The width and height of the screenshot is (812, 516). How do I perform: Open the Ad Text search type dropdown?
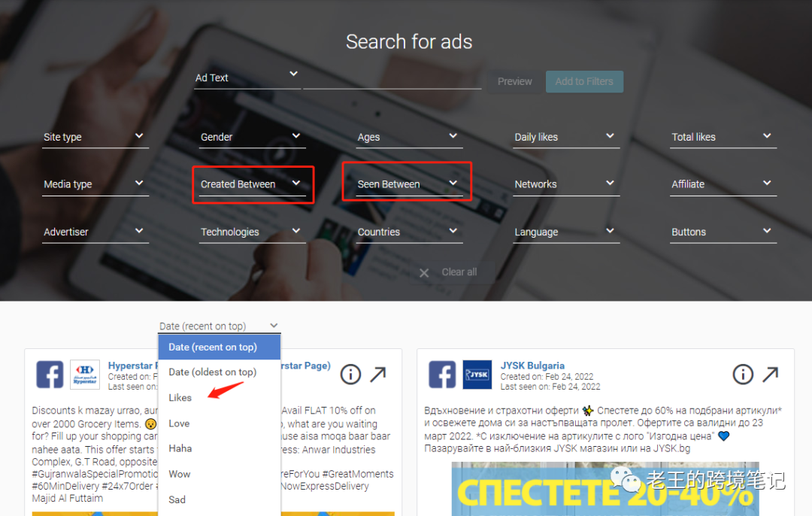[x=247, y=77]
